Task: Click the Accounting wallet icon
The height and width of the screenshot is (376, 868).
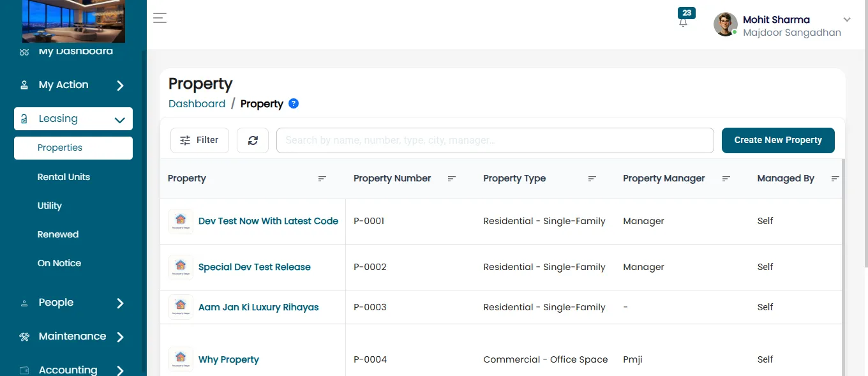Action: [24, 370]
